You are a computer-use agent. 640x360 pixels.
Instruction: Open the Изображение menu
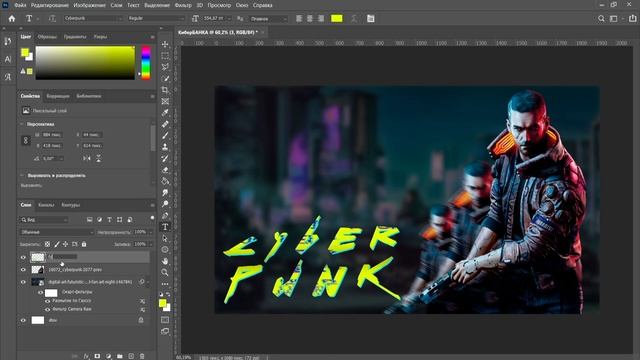click(89, 5)
